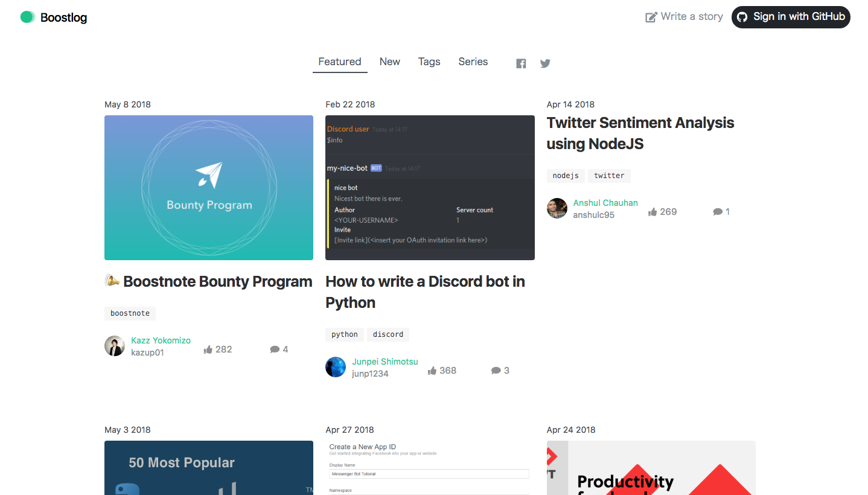This screenshot has width=868, height=495.
Task: Open Twitter Sentiment Analysis using NodeJS title
Action: click(x=640, y=133)
